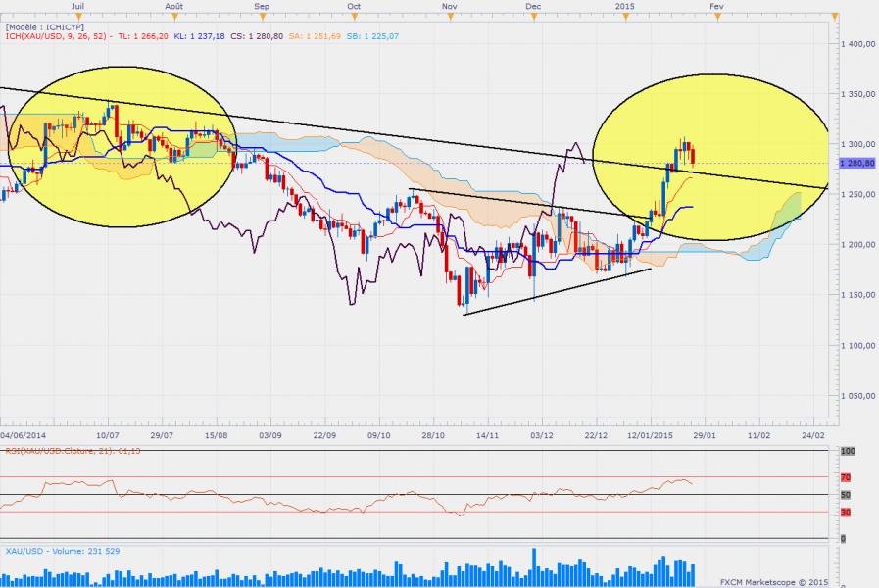Click the SB: 1 225,07 value

click(372, 36)
